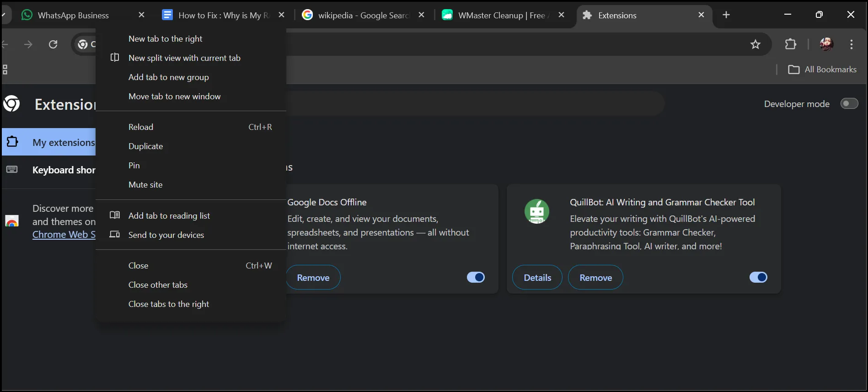Click the search extensions field

475,104
